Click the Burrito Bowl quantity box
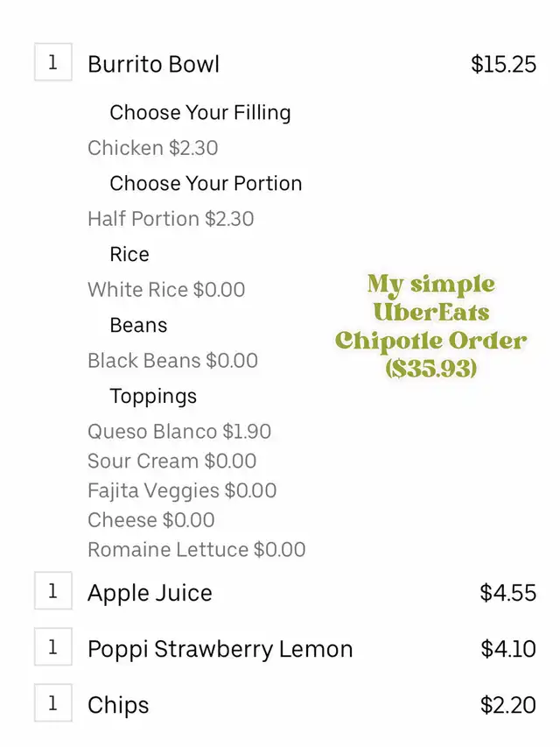 click(x=52, y=62)
